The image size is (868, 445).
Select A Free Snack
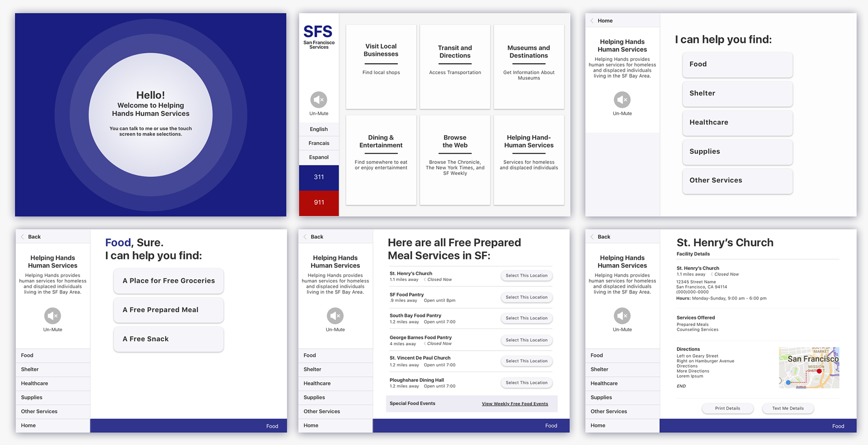(169, 339)
